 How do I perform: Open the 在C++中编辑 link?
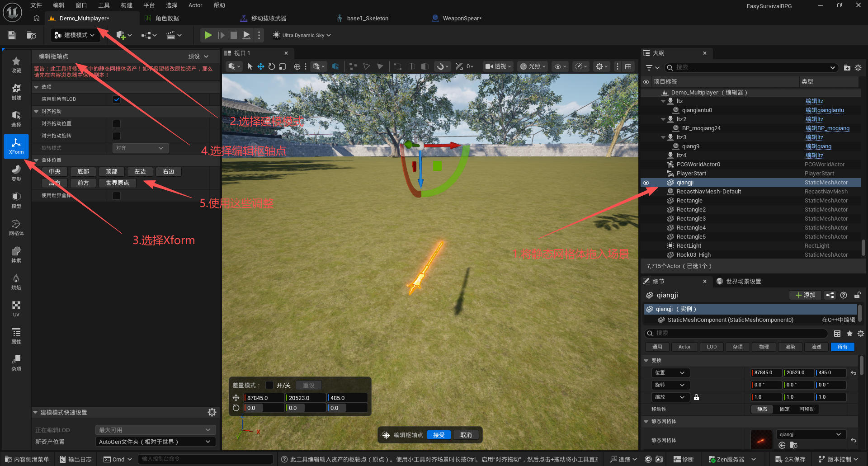click(838, 320)
